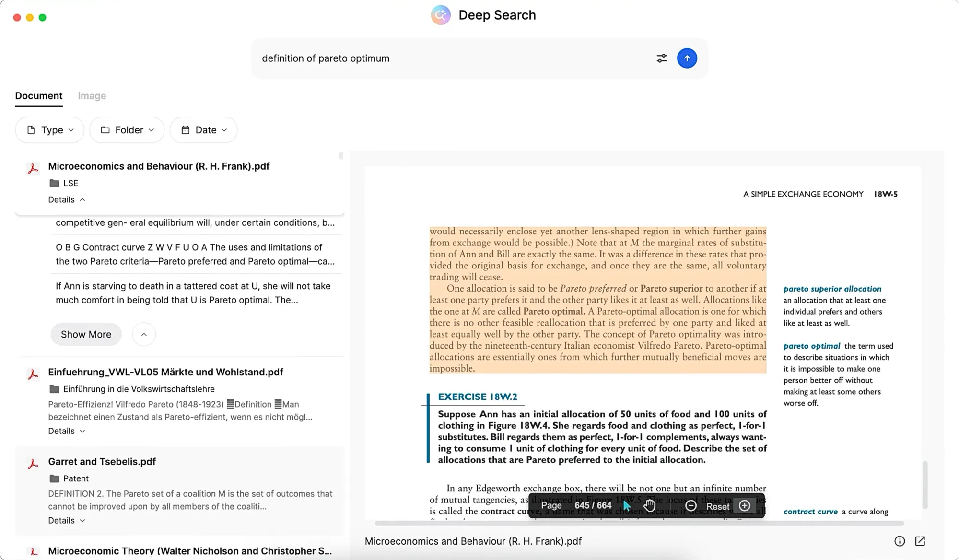Click the EXERCISE 18W.2 heading

(478, 397)
